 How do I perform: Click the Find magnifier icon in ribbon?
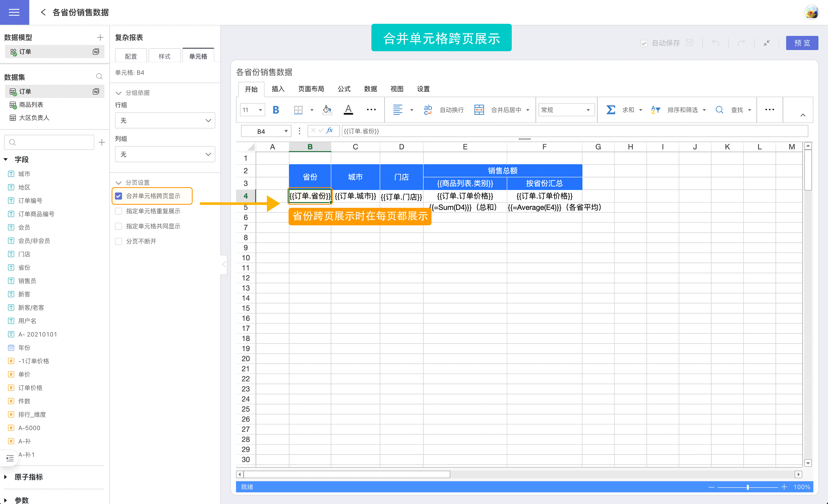[x=719, y=110]
